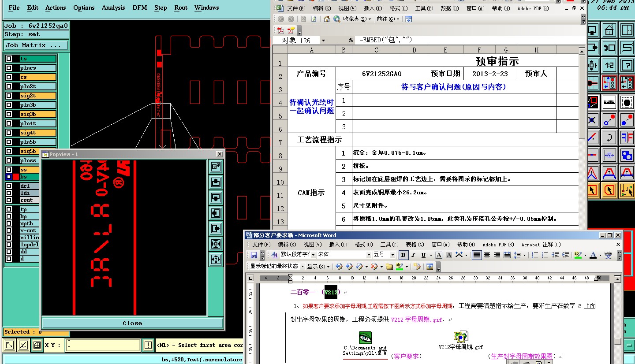
Task: Click the Home view icon in Genesis toolbar
Action: (x=609, y=30)
